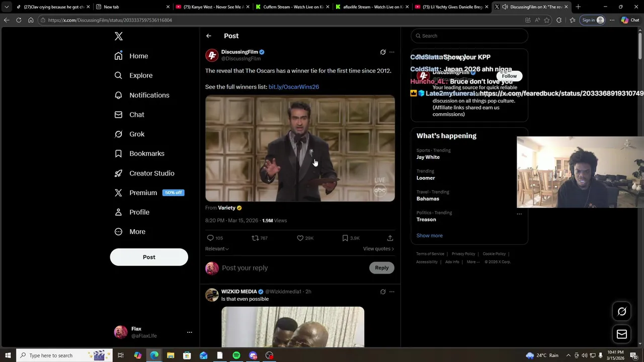Viewport: 644px width, 362px height.
Task: Play the Oscars video thumbnail
Action: coord(300,148)
